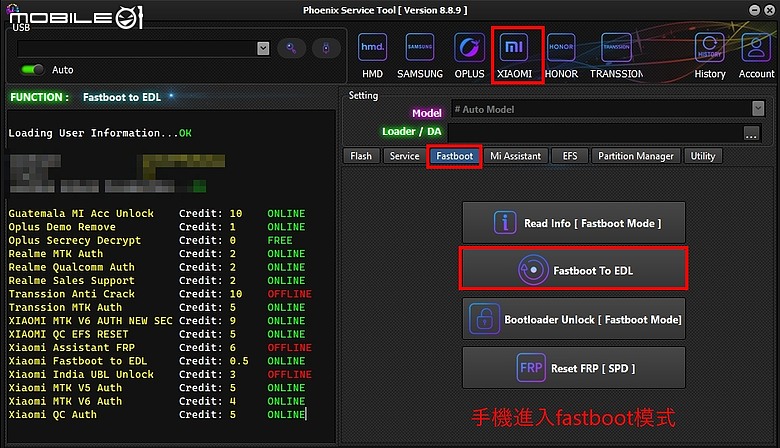Expand the USB port dropdown

point(263,48)
